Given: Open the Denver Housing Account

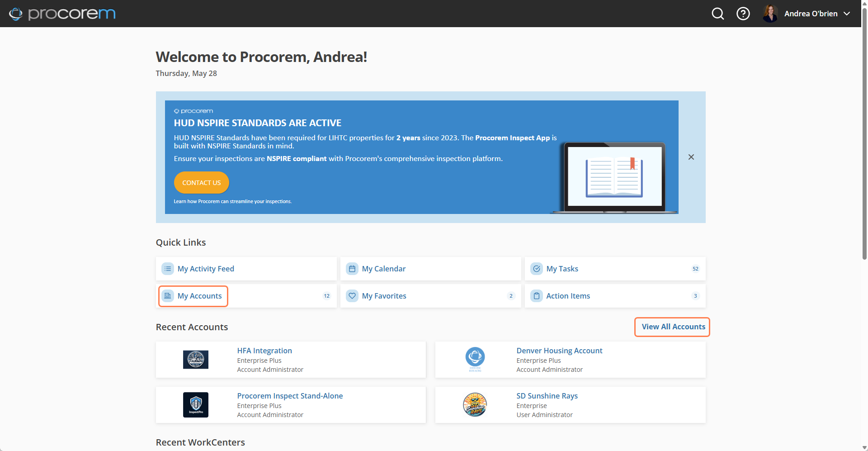Looking at the screenshot, I should point(559,351).
